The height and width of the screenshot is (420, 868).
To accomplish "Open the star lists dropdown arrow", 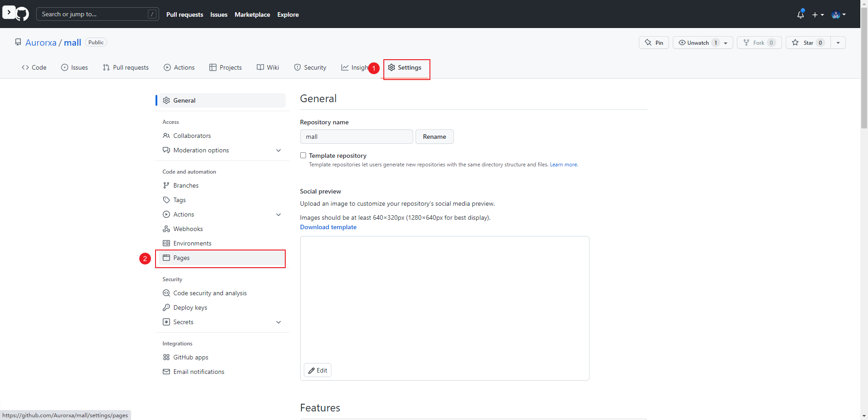I will click(x=838, y=42).
